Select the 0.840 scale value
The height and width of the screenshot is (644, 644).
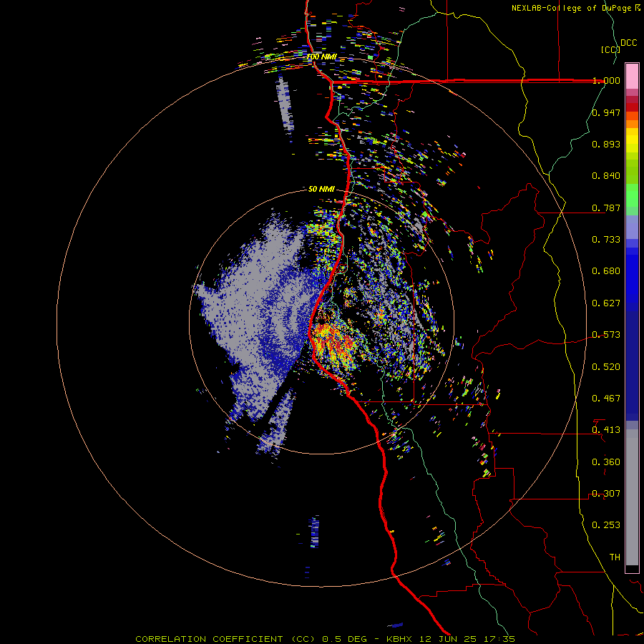pyautogui.click(x=606, y=176)
